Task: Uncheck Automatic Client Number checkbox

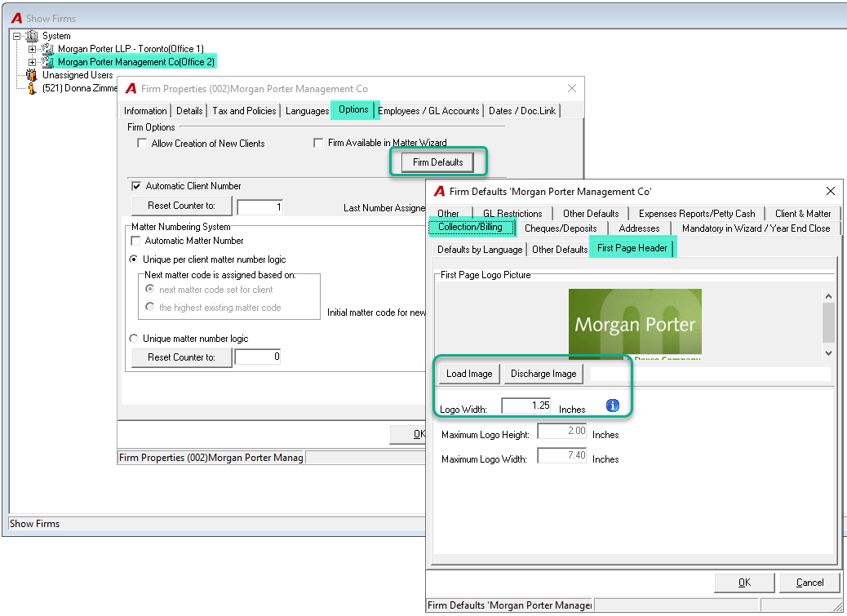Action: 136,186
